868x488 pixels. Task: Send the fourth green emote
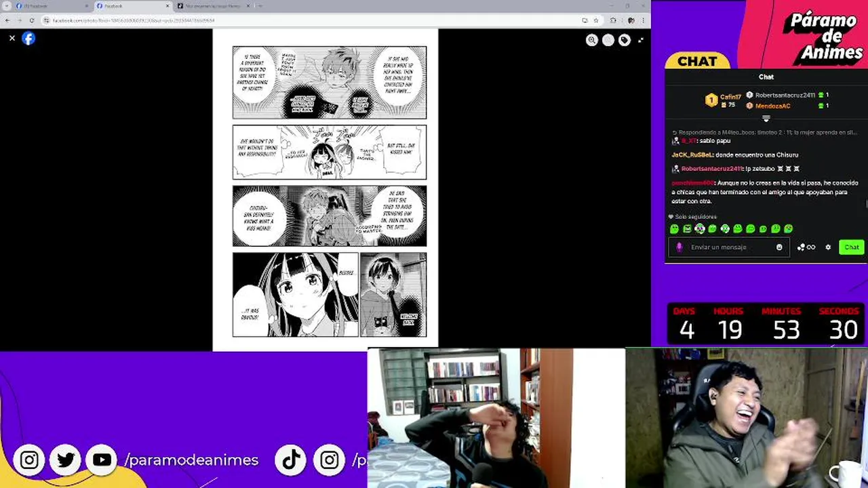click(x=712, y=229)
